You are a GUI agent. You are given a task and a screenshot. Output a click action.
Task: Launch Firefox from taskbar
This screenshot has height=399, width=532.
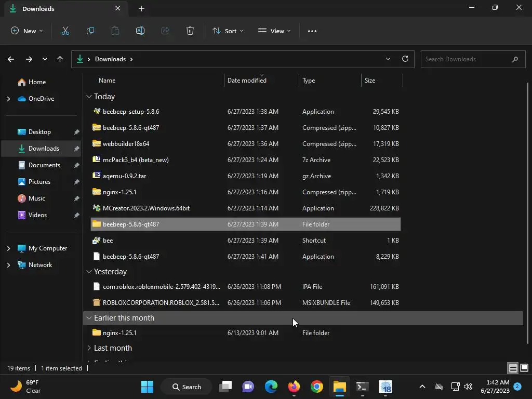point(294,387)
